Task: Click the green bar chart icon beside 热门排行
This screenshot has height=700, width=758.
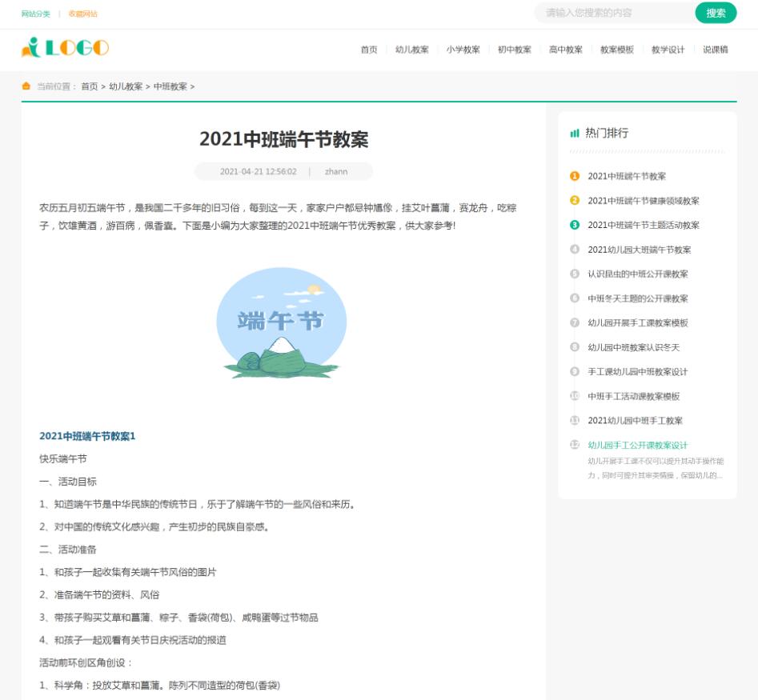Action: point(574,133)
